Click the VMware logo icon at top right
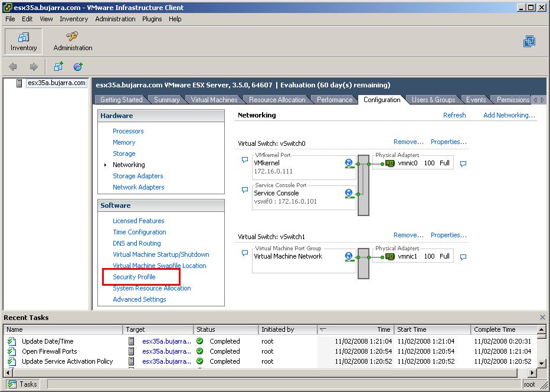550x392 pixels. (x=529, y=41)
